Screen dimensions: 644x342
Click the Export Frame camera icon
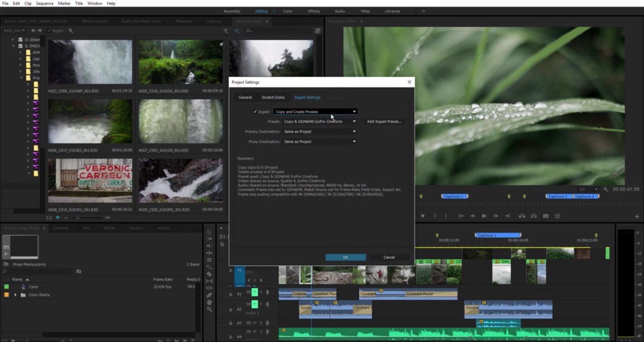[546, 216]
